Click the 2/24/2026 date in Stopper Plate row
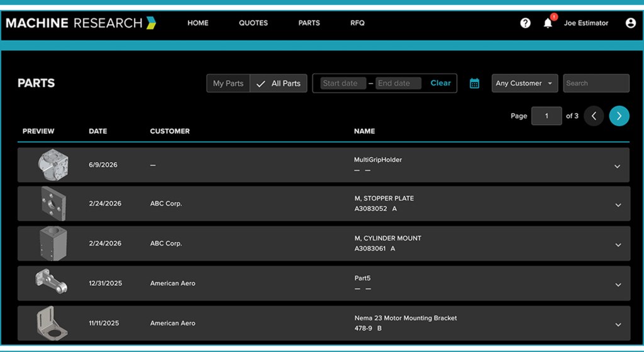Screen dimensions: 644x352 tap(105, 203)
